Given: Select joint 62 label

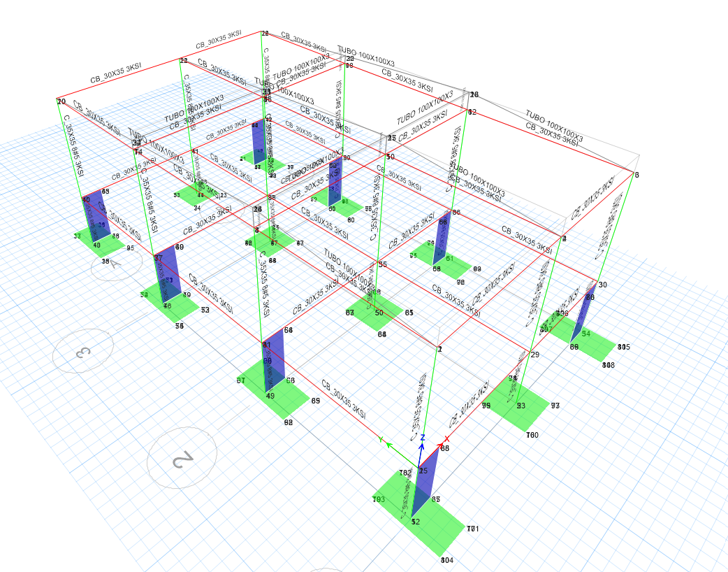Looking at the screenshot, I should [x=472, y=112].
